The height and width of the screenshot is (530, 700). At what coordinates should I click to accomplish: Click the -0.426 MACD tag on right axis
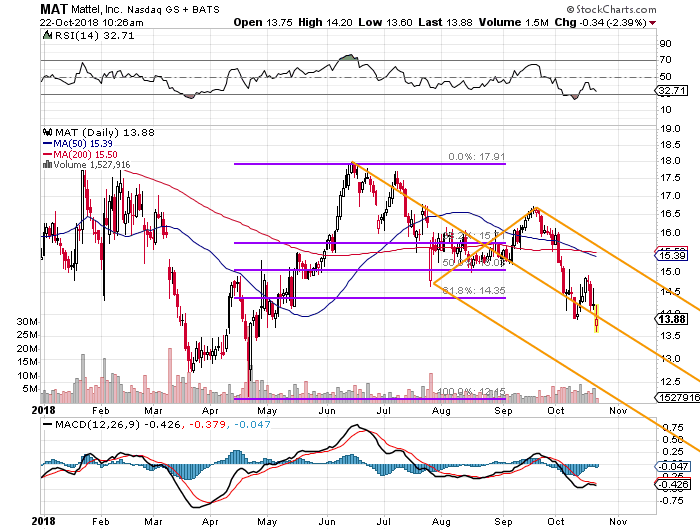[672, 484]
